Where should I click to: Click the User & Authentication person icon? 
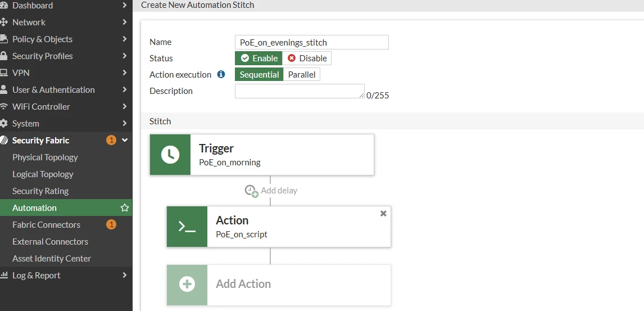(4, 89)
